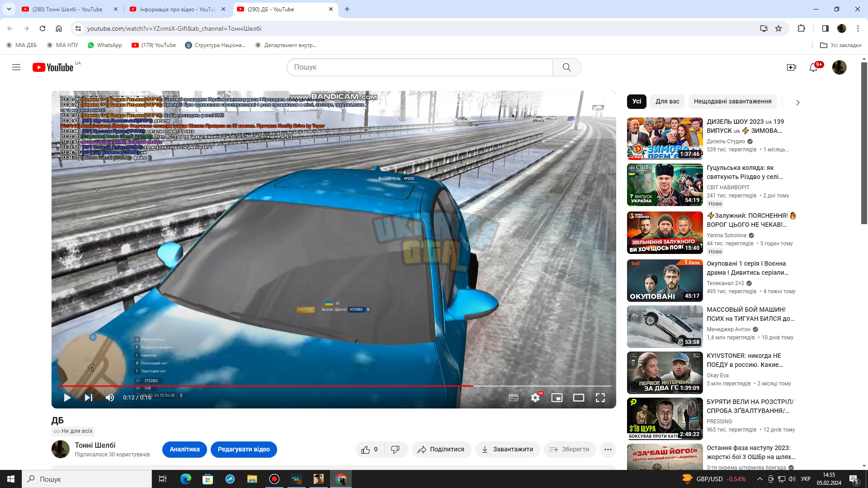Open the Усі закладки bookmarks folder
The width and height of the screenshot is (868, 488).
coord(840,45)
